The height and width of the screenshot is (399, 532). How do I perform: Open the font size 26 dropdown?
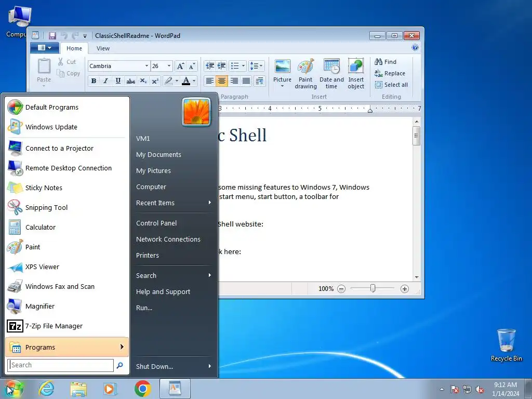point(169,66)
